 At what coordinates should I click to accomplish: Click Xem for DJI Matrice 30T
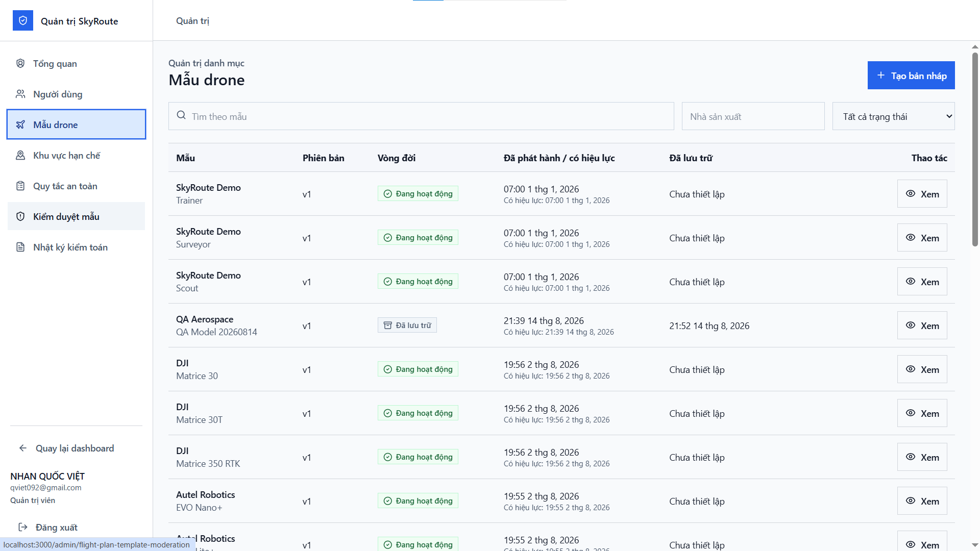[922, 413]
